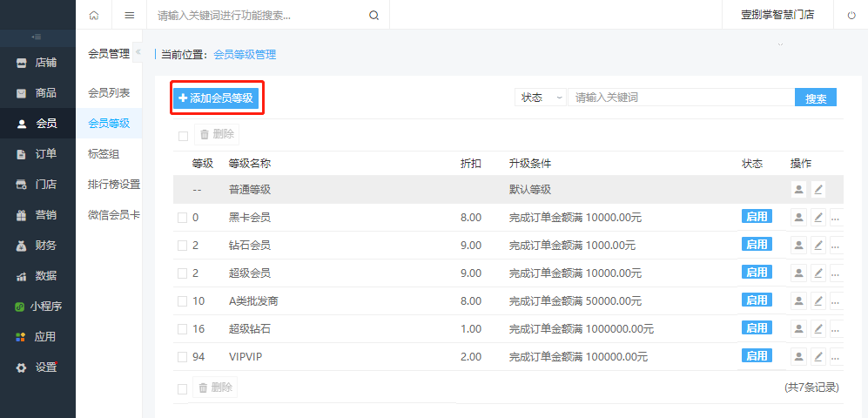The image size is (868, 418).
Task: View members of 超级钻石 level
Action: click(798, 329)
